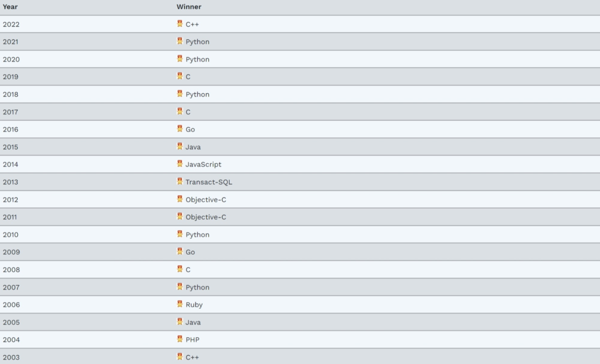Click the Objective-C winner for 2012
Viewport: 600px width, 364px height.
[206, 200]
